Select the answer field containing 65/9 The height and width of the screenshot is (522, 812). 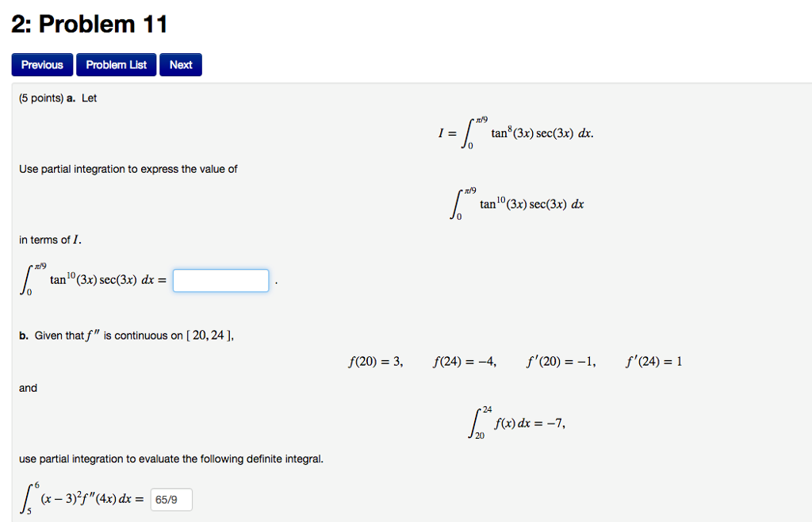coord(170,499)
